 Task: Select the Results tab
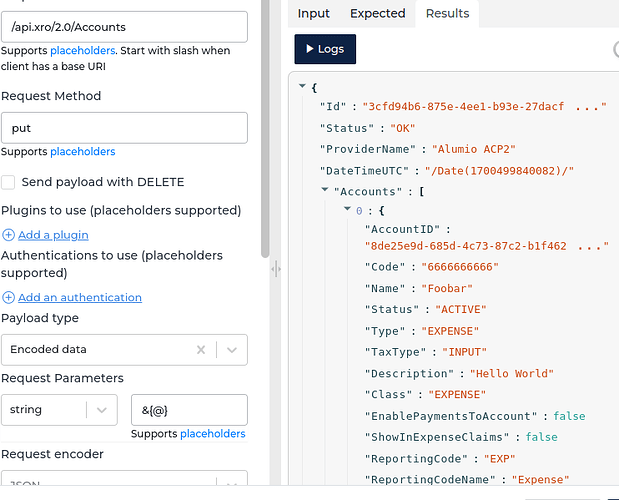point(447,13)
